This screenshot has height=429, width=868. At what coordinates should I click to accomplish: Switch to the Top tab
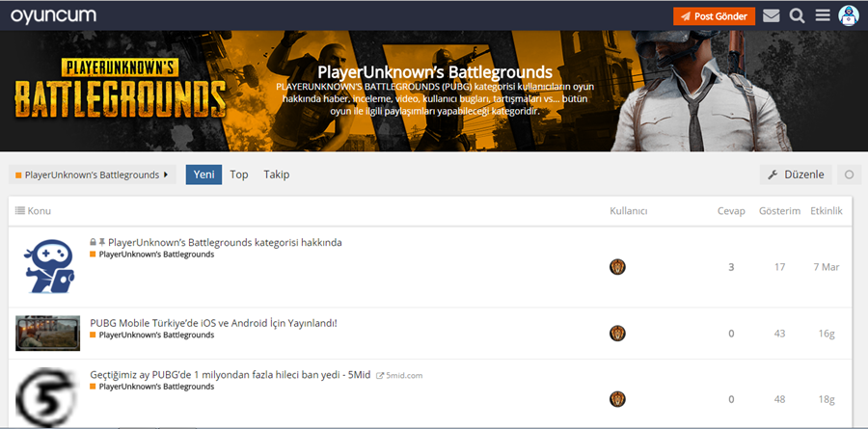238,174
